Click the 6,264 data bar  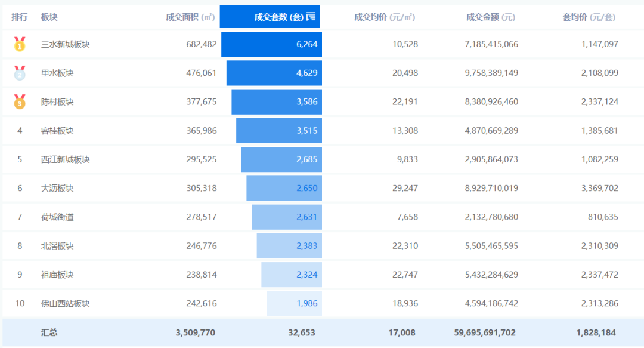271,44
